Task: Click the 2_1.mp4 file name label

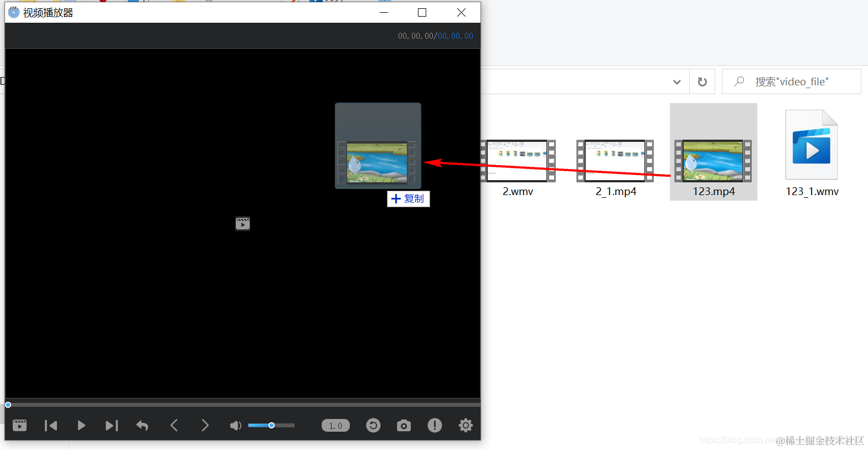Action: pyautogui.click(x=616, y=191)
